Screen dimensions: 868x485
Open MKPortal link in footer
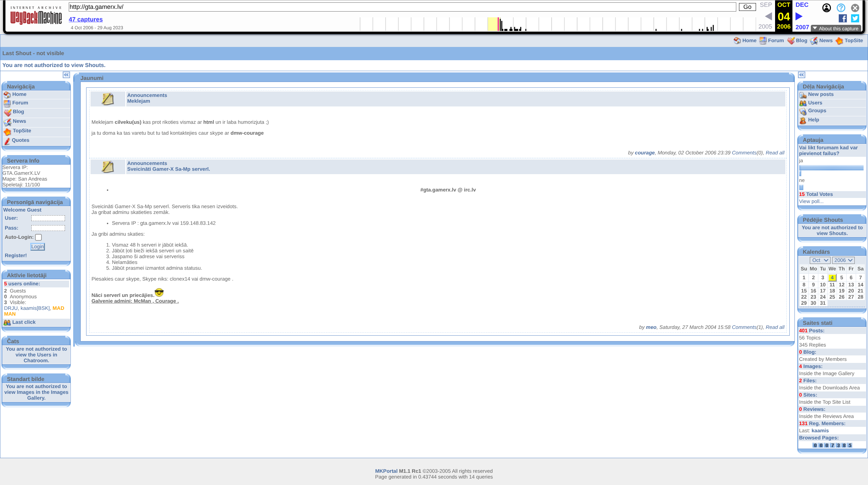pos(386,471)
